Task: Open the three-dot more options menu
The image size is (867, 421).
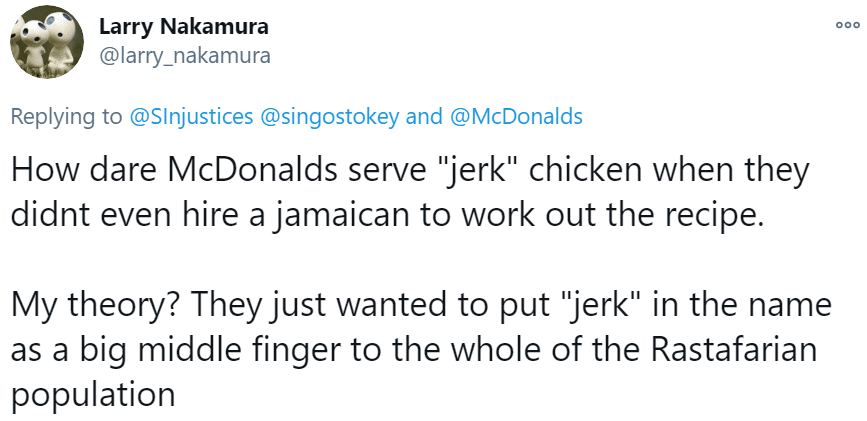Action: pos(848,25)
